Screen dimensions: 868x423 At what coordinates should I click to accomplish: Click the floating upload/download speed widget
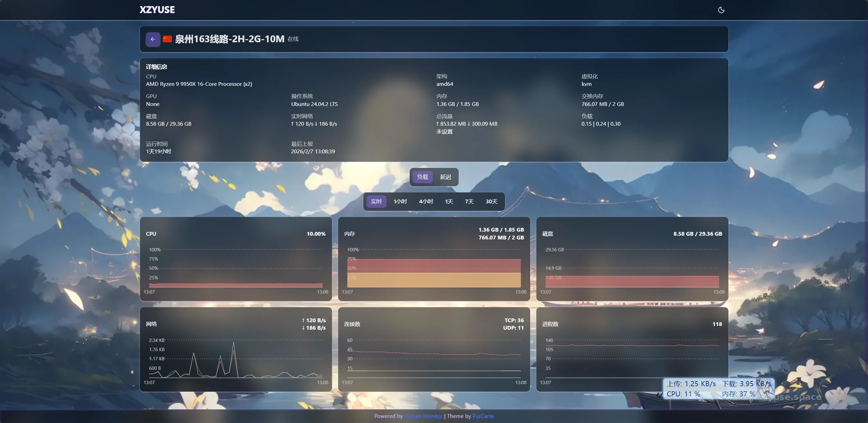tap(719, 388)
